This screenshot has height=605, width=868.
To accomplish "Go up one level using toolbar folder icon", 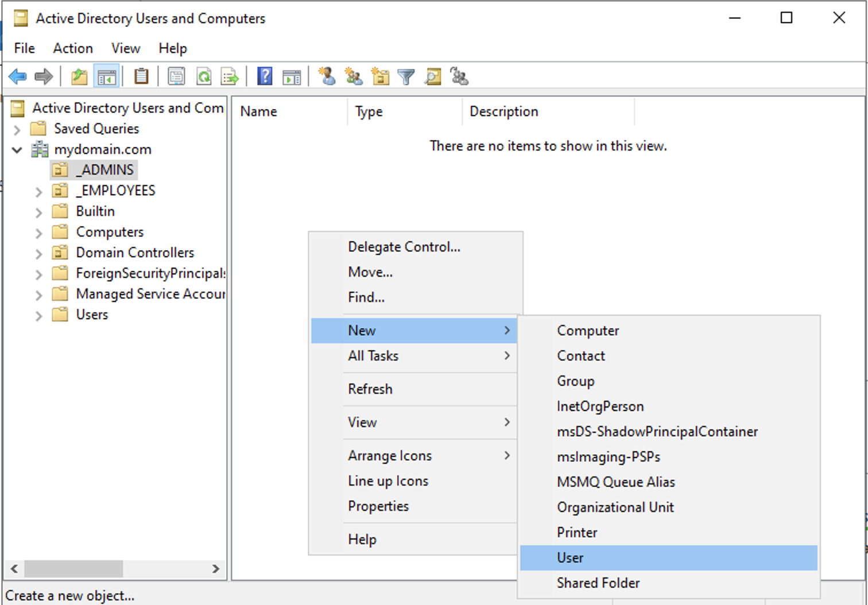I will 79,76.
